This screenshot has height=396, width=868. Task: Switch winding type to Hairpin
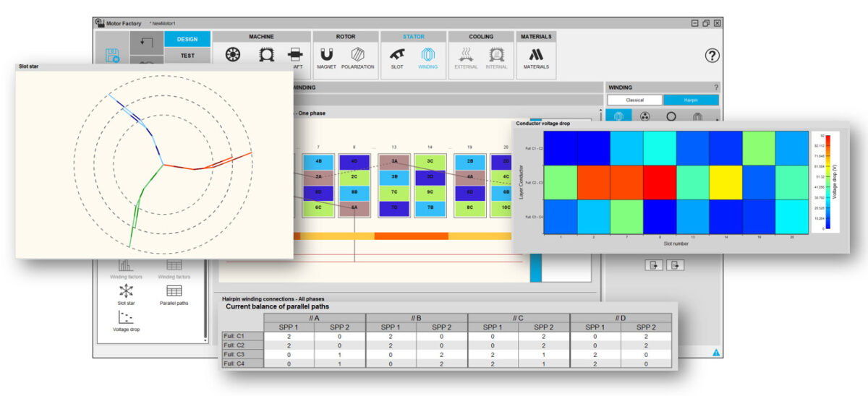[x=691, y=100]
